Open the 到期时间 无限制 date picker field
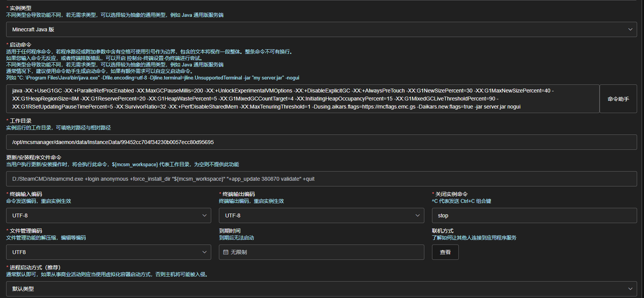The width and height of the screenshot is (644, 298). coord(321,252)
